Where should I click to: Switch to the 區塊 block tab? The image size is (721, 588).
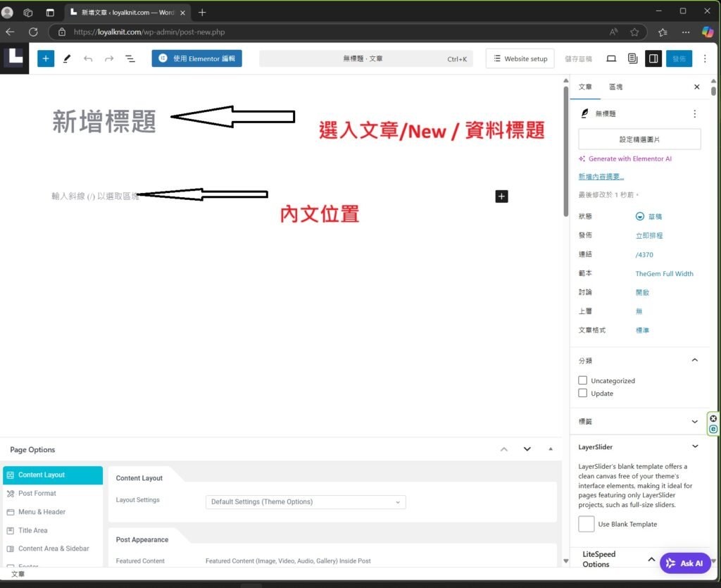pyautogui.click(x=615, y=87)
